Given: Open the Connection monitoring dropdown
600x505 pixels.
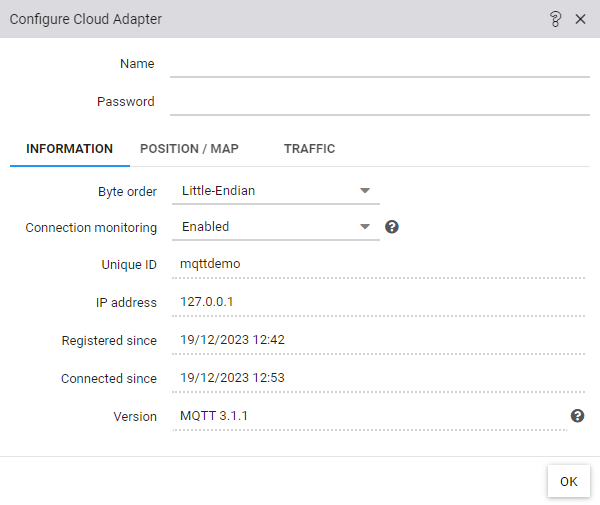Looking at the screenshot, I should click(x=276, y=227).
